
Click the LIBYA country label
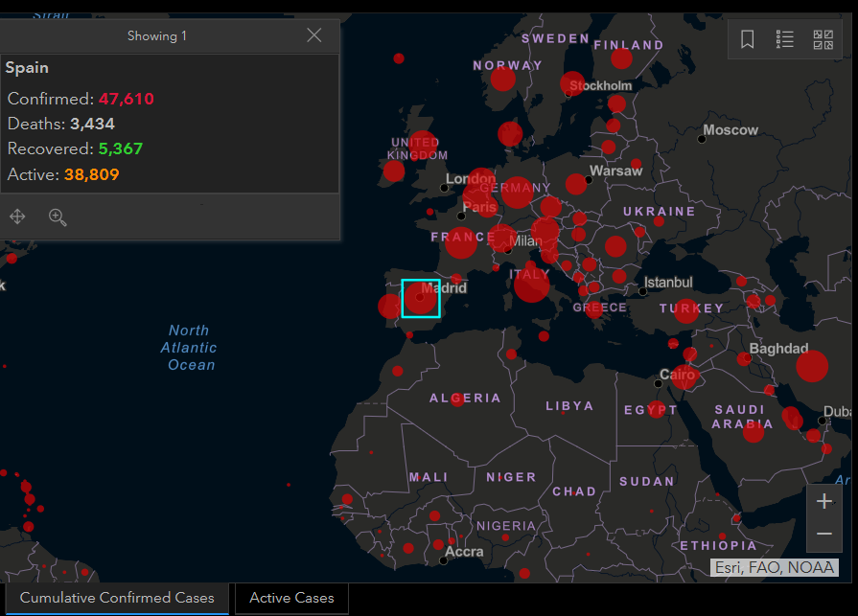(x=569, y=406)
